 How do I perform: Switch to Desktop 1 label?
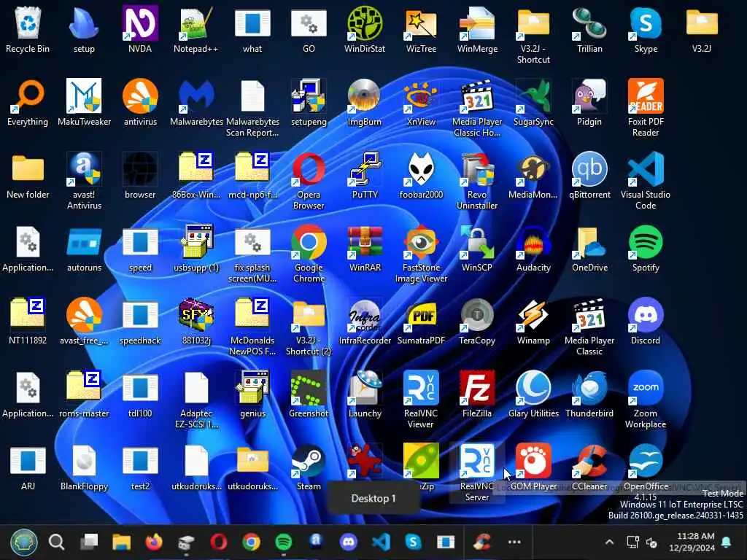(x=373, y=498)
